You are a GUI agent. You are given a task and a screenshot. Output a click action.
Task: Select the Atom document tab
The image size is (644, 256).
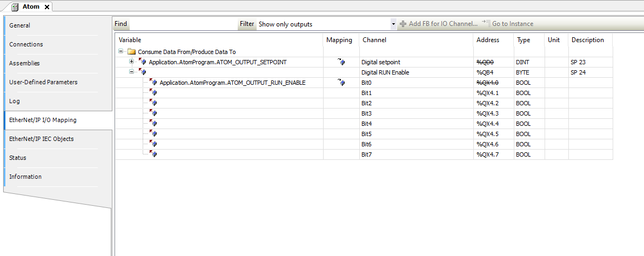click(31, 6)
